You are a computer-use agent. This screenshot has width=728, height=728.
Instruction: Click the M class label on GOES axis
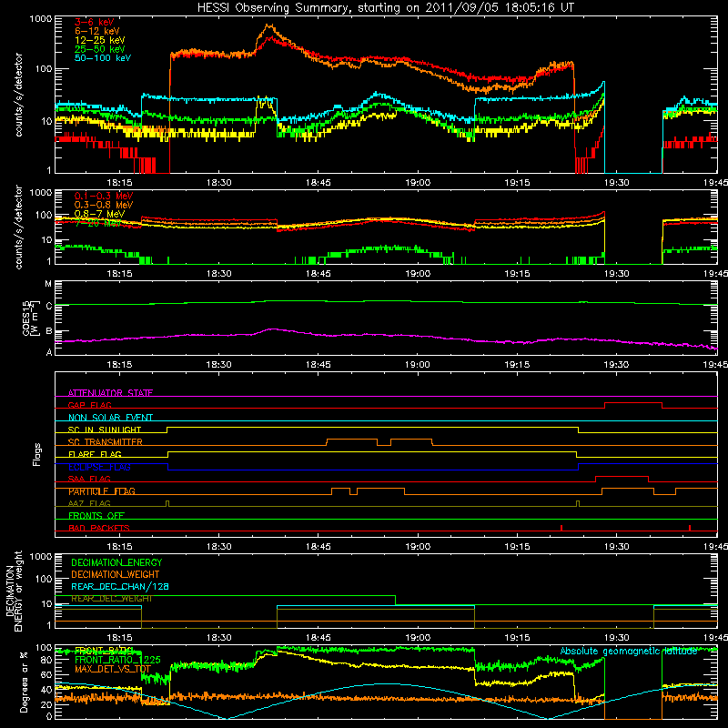(x=48, y=284)
